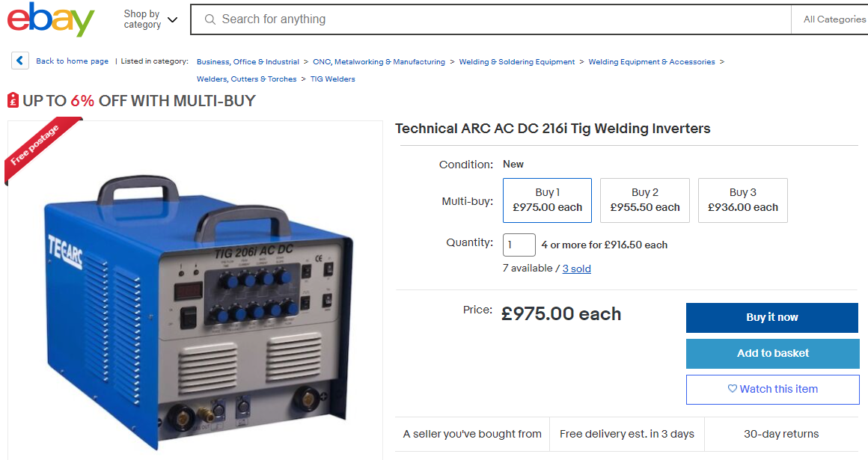This screenshot has width=868, height=460.
Task: Click the red multi-buy tag icon
Action: pos(13,100)
